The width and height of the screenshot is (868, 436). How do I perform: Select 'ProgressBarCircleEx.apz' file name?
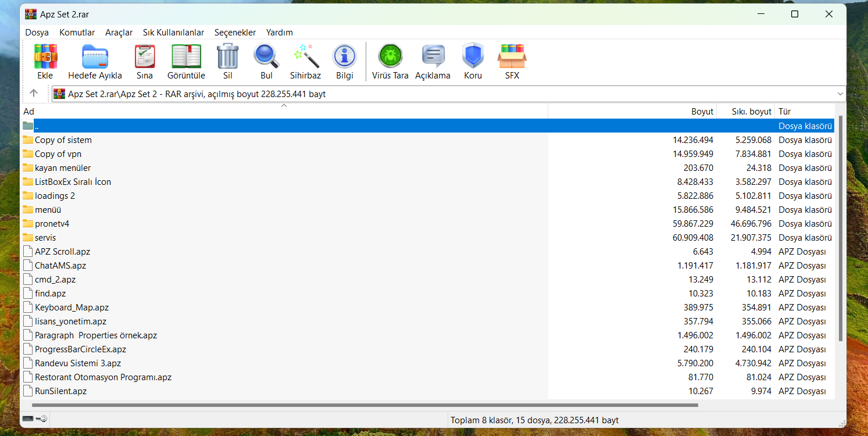pos(80,349)
